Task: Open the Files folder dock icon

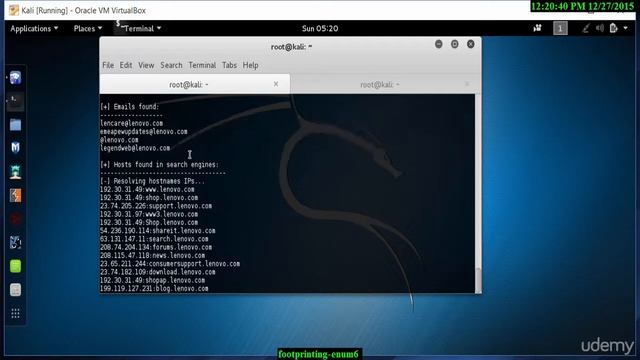Action: pos(16,124)
